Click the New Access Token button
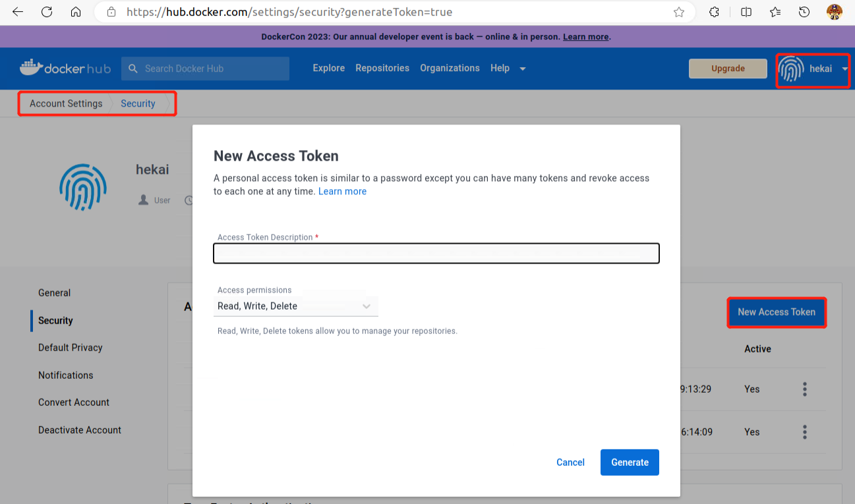855x504 pixels. tap(777, 312)
